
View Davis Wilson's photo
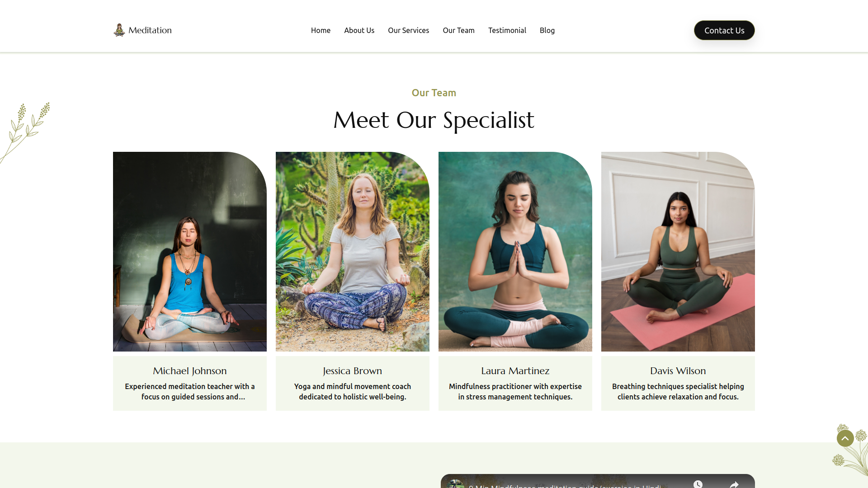[x=678, y=252]
